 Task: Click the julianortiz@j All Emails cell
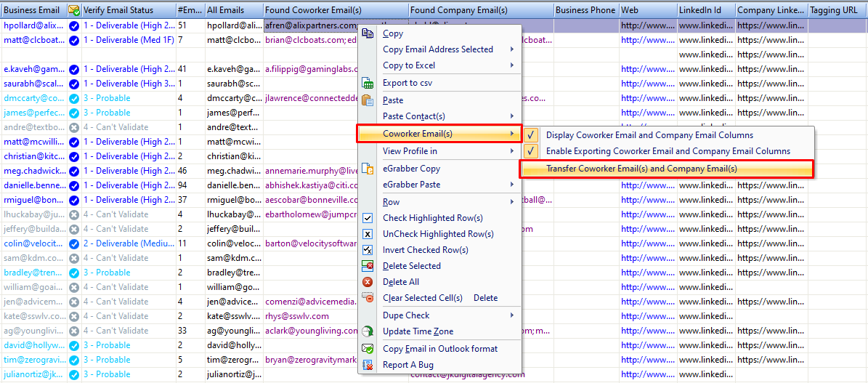coord(234,374)
